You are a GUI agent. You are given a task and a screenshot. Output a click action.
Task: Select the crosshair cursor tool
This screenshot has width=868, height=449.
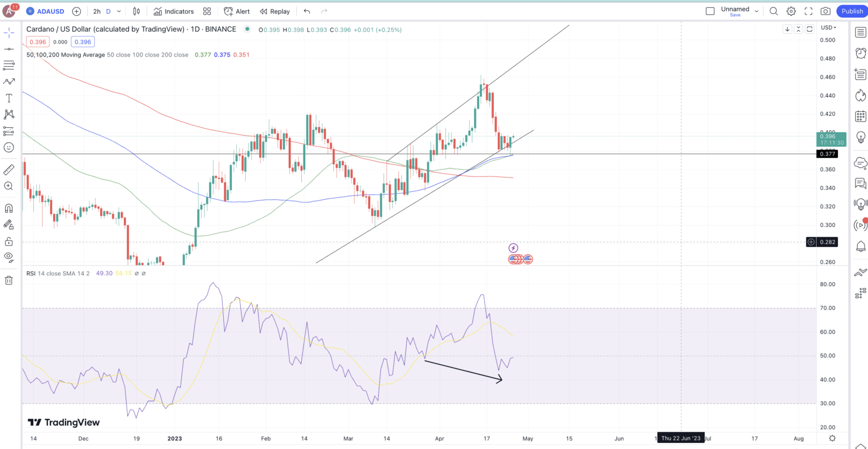tap(9, 33)
